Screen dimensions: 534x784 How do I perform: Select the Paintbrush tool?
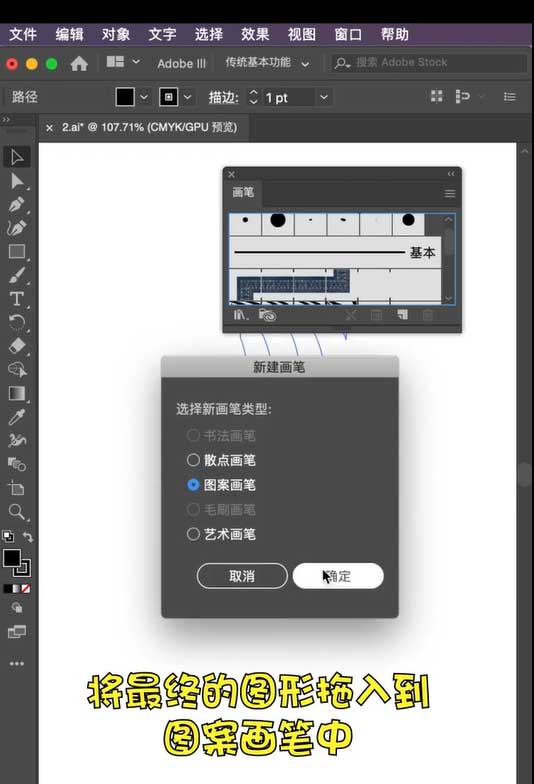(17, 275)
